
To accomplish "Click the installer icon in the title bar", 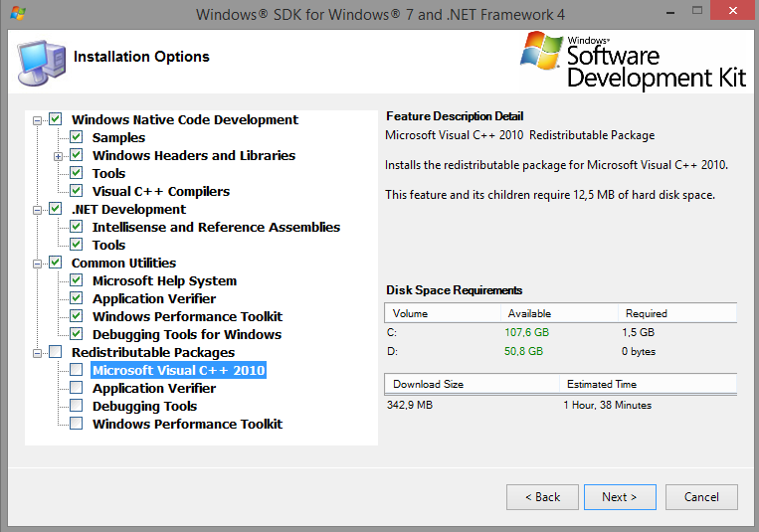I will click(18, 15).
